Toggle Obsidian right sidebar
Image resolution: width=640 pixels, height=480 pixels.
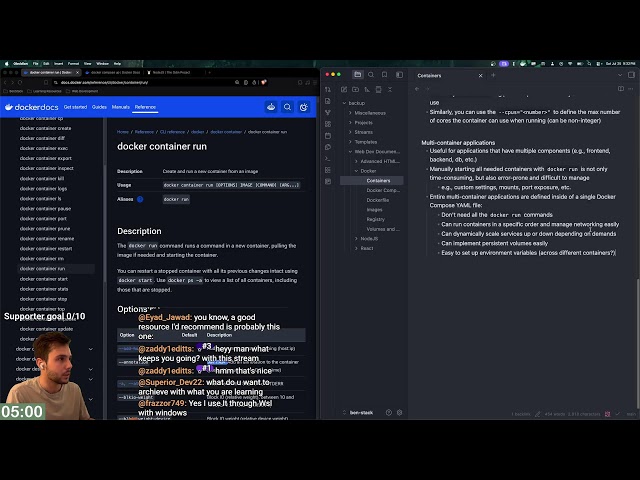(631, 75)
